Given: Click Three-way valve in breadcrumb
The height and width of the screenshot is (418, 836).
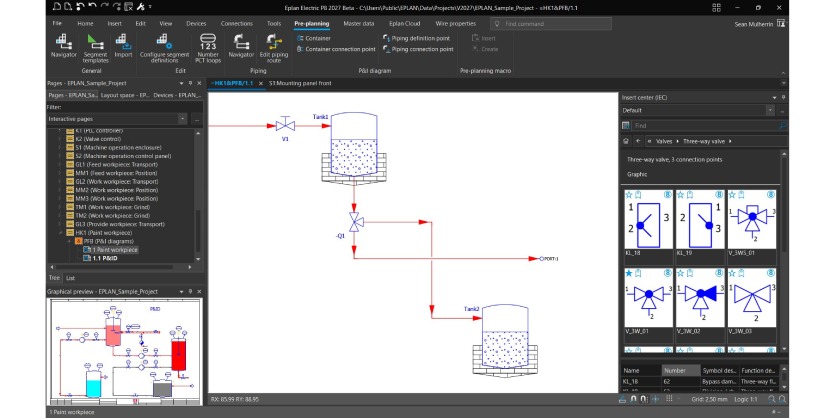Looking at the screenshot, I should pyautogui.click(x=704, y=141).
